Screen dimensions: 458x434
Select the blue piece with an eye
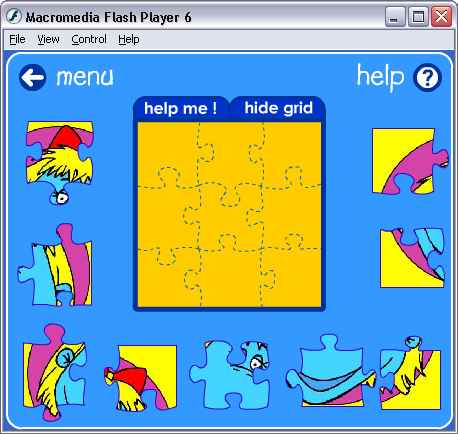tap(229, 374)
